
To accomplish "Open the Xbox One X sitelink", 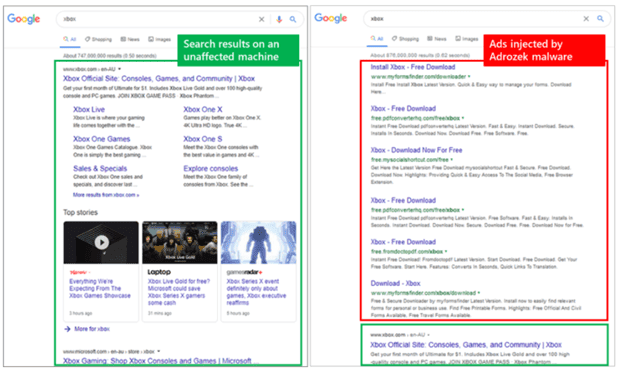I will 203,109.
